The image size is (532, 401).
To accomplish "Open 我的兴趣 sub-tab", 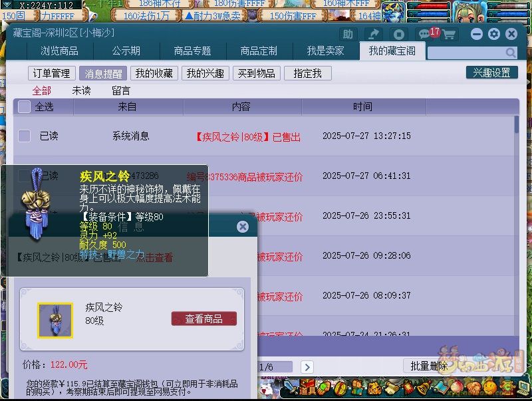I will [205, 73].
